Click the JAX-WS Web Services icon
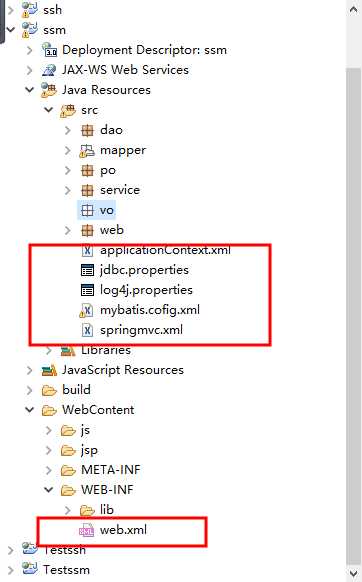Screen dimensions: 362x582 [x=49, y=70]
